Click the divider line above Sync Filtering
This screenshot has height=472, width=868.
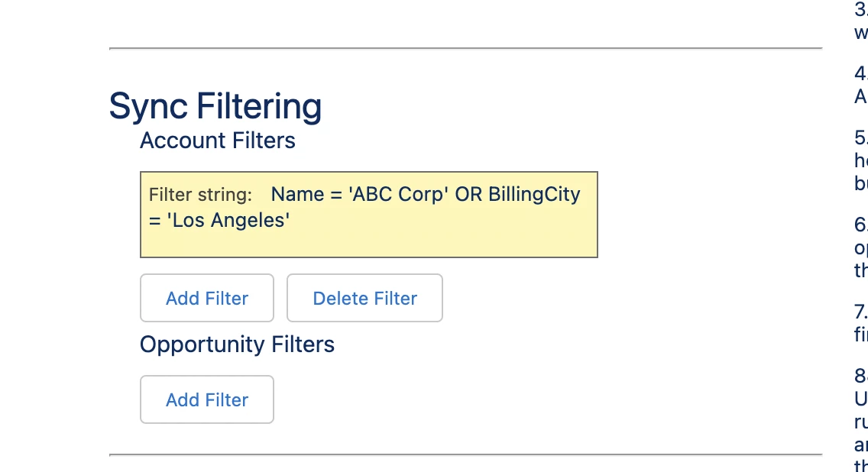click(465, 49)
